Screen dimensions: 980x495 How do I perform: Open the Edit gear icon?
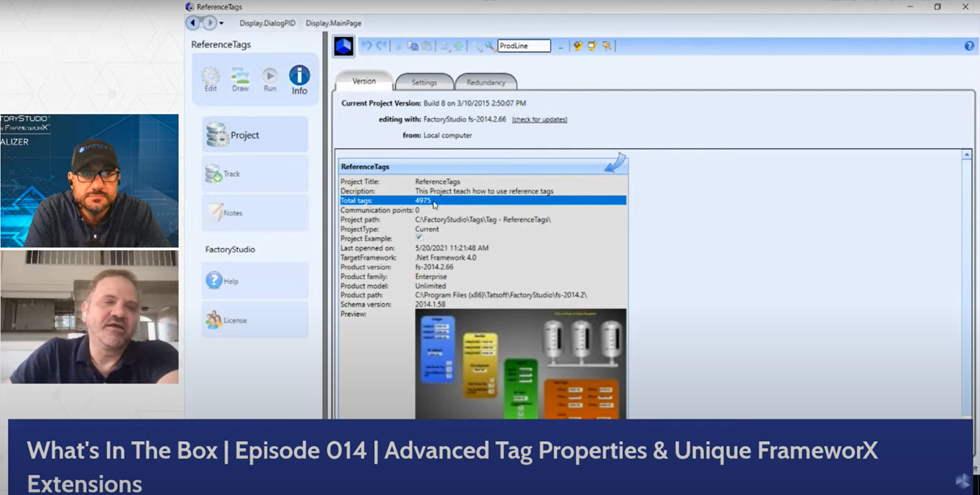tap(210, 79)
